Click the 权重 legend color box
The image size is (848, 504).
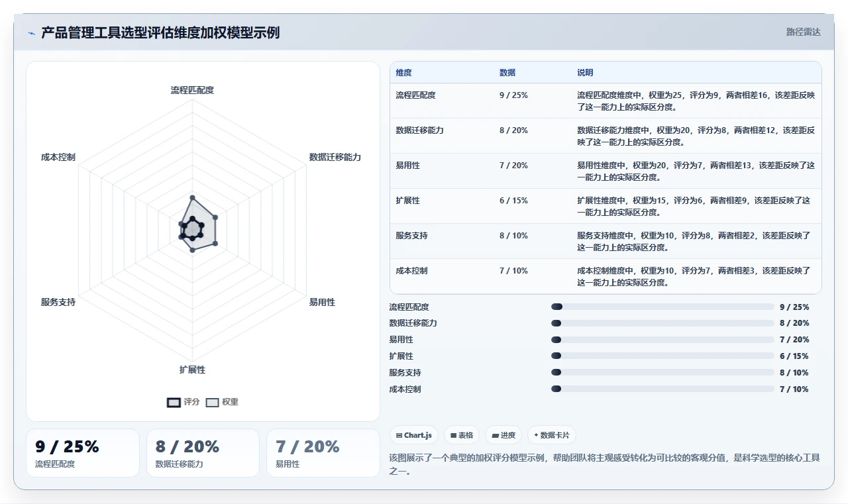click(x=212, y=402)
